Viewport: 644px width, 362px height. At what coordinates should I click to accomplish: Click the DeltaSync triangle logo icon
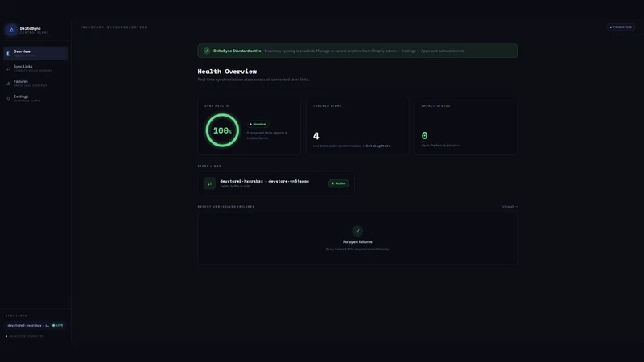click(x=11, y=30)
